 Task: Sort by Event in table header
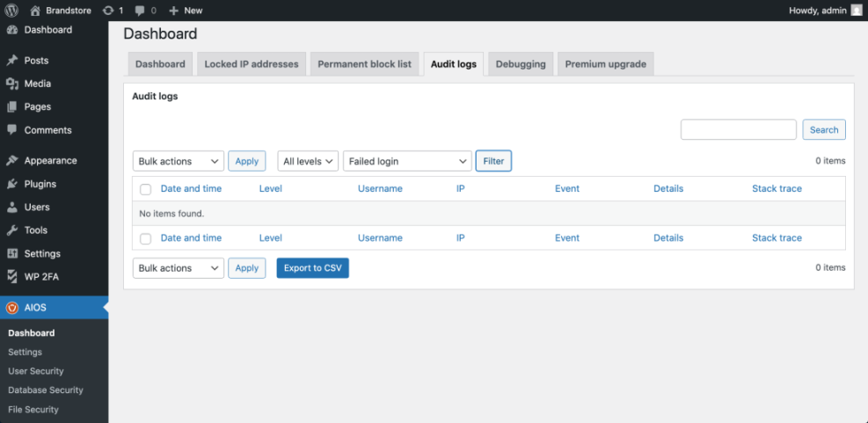point(567,188)
